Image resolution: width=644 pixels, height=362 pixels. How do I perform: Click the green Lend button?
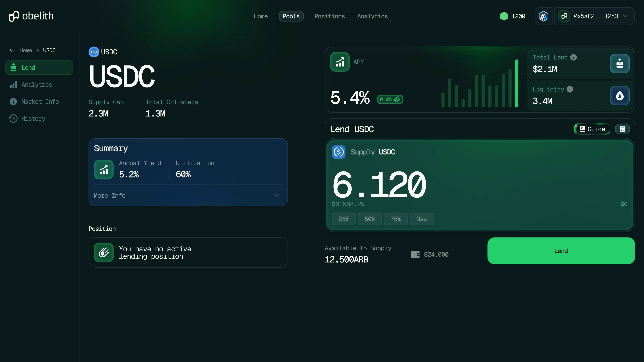[x=561, y=251]
